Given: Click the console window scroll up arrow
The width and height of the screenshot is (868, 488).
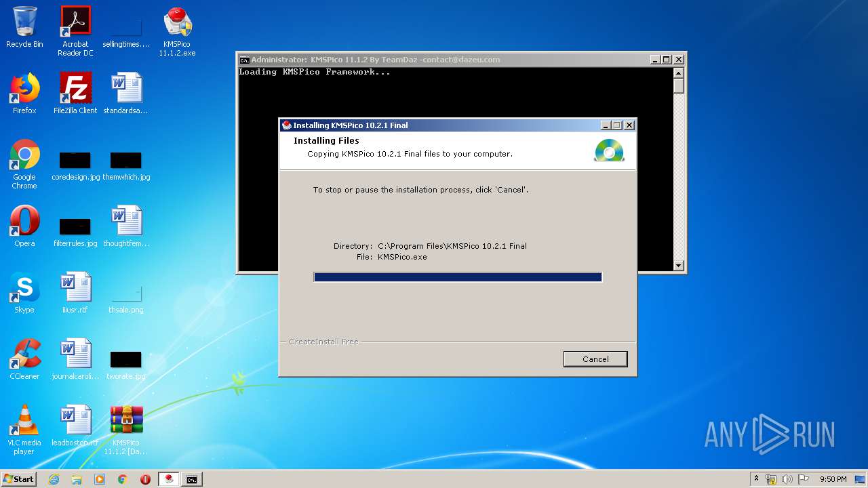Looking at the screenshot, I should (x=679, y=73).
